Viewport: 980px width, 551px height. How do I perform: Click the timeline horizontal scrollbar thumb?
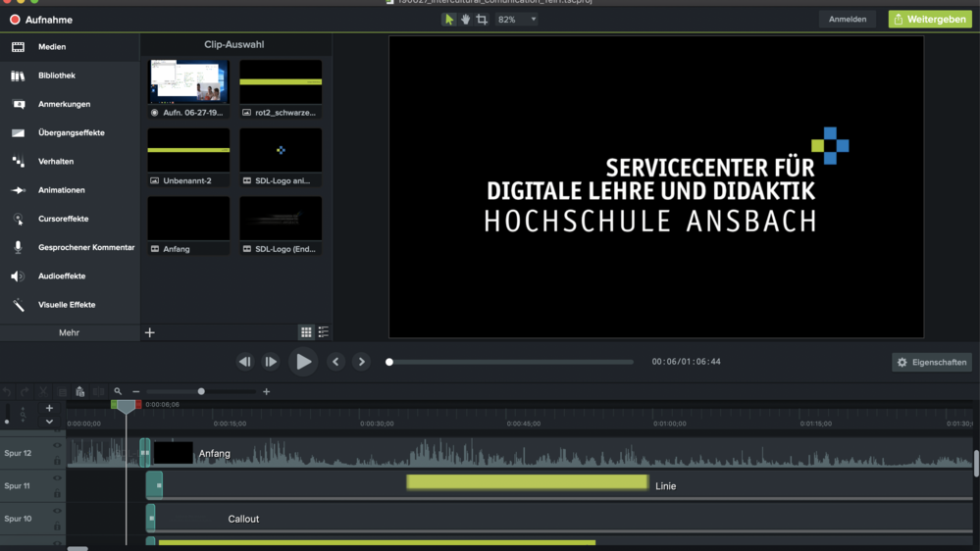[x=77, y=548]
